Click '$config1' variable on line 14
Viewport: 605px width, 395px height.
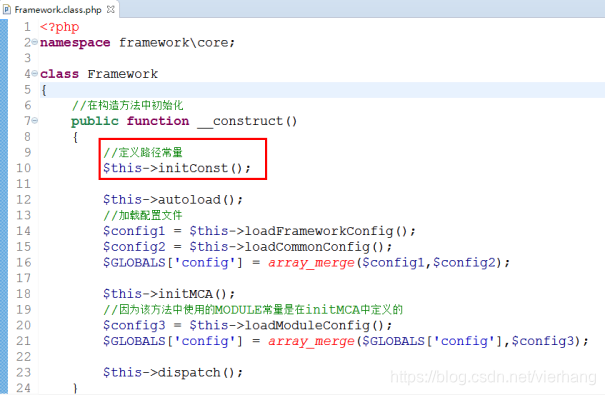pos(134,231)
